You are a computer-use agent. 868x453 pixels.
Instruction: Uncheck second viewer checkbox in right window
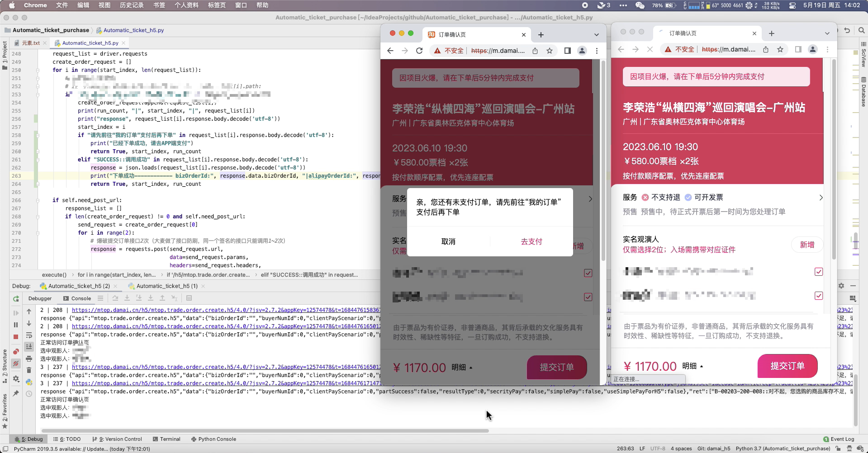(818, 296)
